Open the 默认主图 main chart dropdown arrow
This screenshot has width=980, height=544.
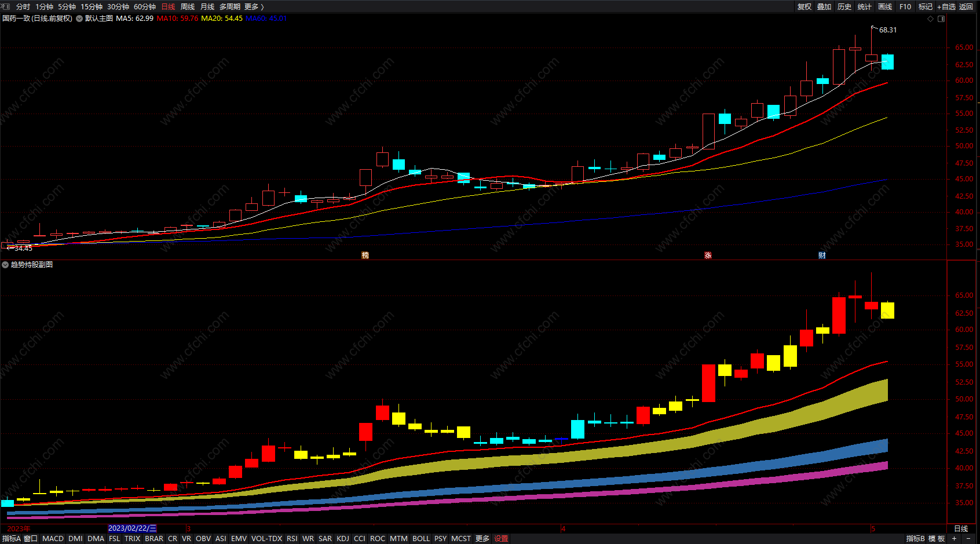coord(79,19)
